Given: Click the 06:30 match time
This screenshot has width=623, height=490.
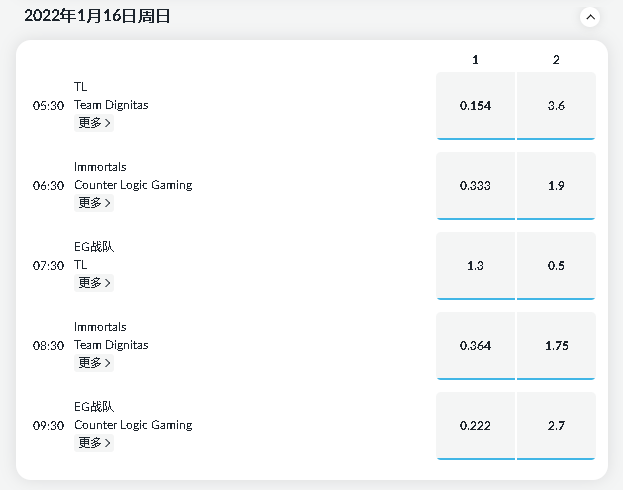Looking at the screenshot, I should pyautogui.click(x=48, y=186).
